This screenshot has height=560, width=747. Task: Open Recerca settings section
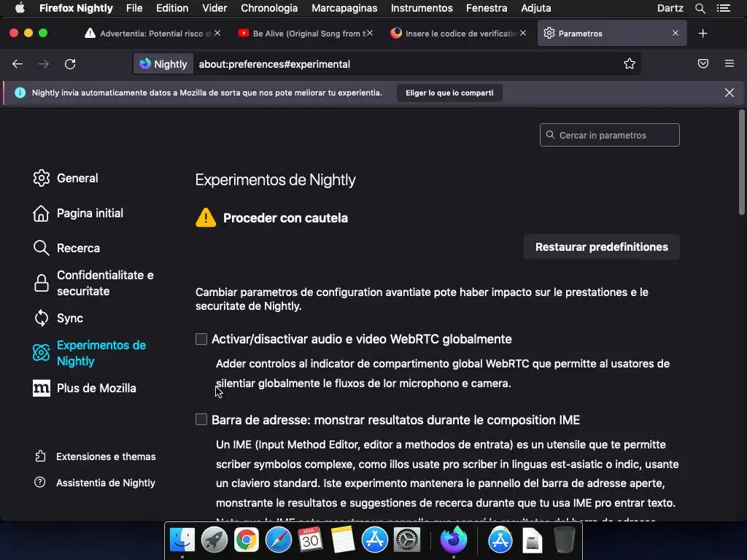tap(66, 248)
